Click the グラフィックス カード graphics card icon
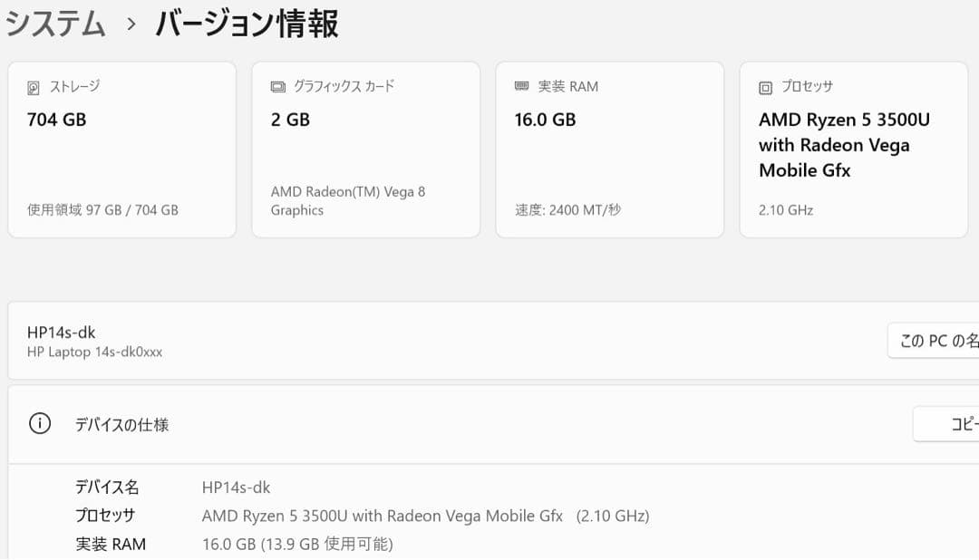 277,86
